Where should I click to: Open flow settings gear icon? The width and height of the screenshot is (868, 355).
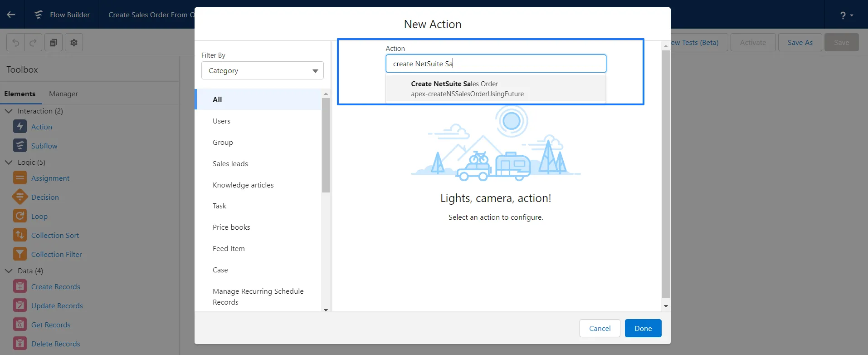tap(74, 42)
